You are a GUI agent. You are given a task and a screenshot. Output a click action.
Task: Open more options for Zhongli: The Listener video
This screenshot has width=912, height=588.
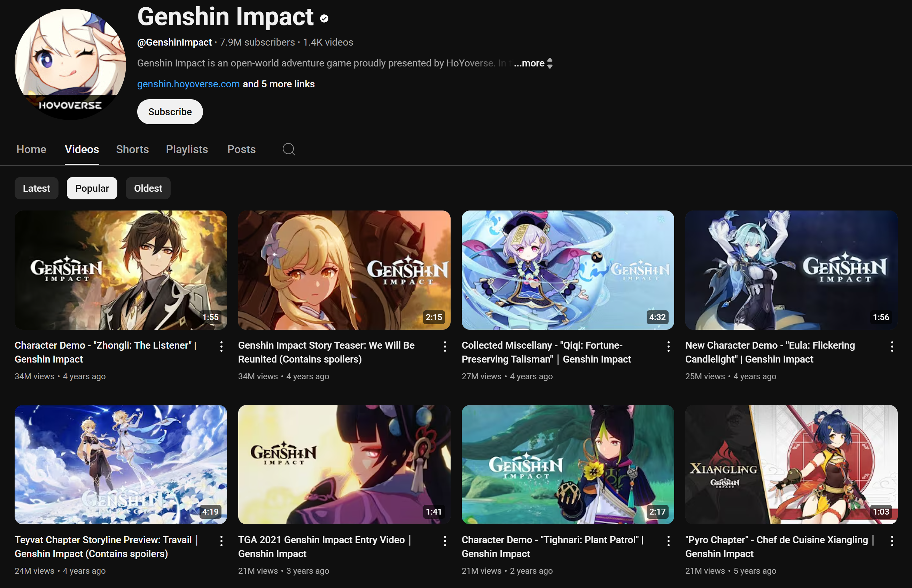(x=221, y=347)
